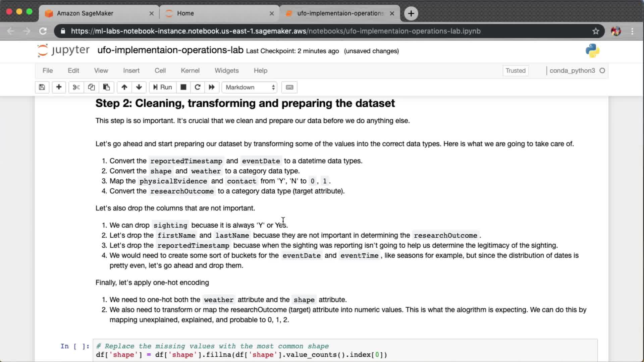Move selected cell down arrow
The width and height of the screenshot is (644, 362).
pyautogui.click(x=139, y=87)
